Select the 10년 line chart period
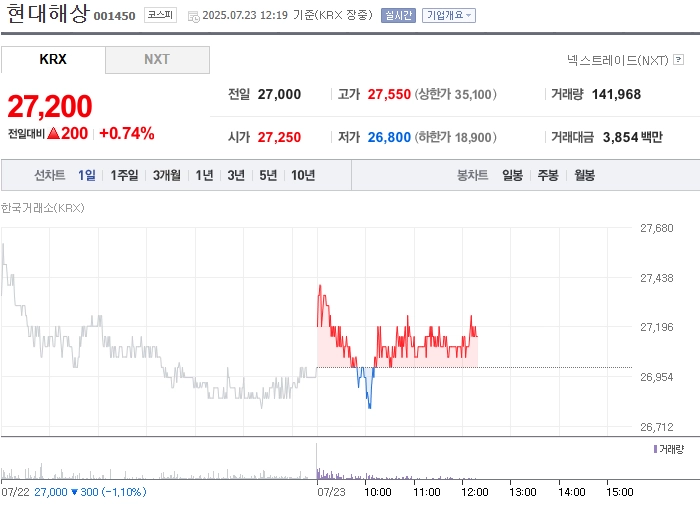 point(303,175)
